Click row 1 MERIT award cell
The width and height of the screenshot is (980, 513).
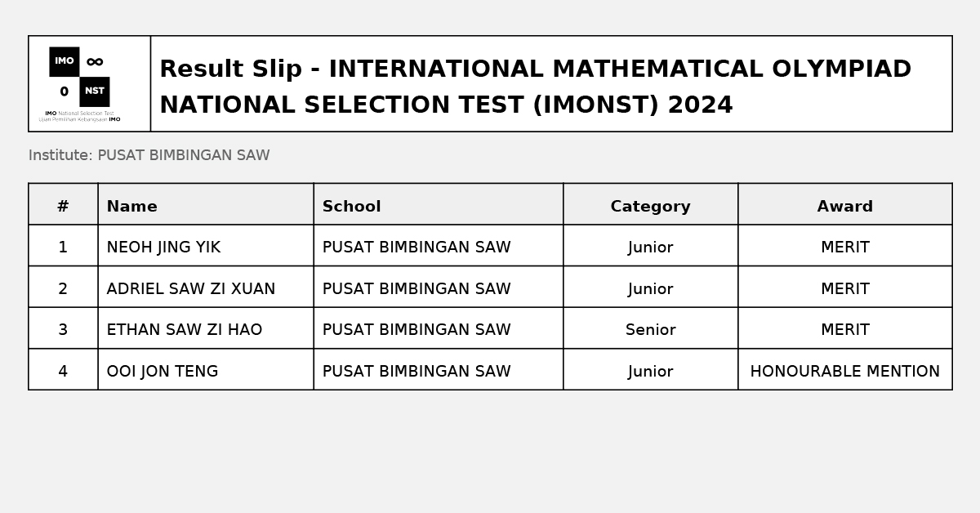(844, 248)
